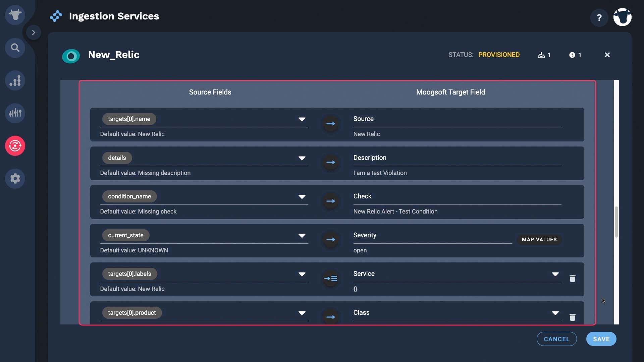Viewport: 644px width, 362px height.
Task: Click the mapping arrow in the Source row
Action: pyautogui.click(x=331, y=124)
